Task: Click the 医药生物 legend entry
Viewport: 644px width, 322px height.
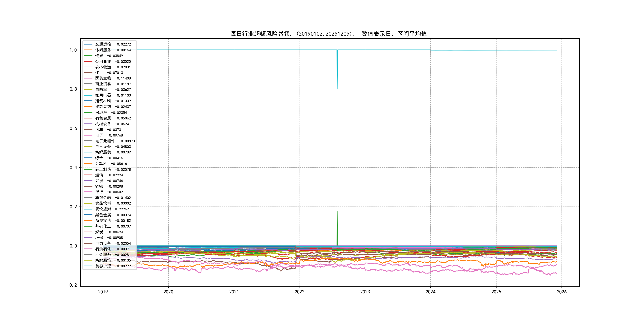Action: [x=113, y=78]
